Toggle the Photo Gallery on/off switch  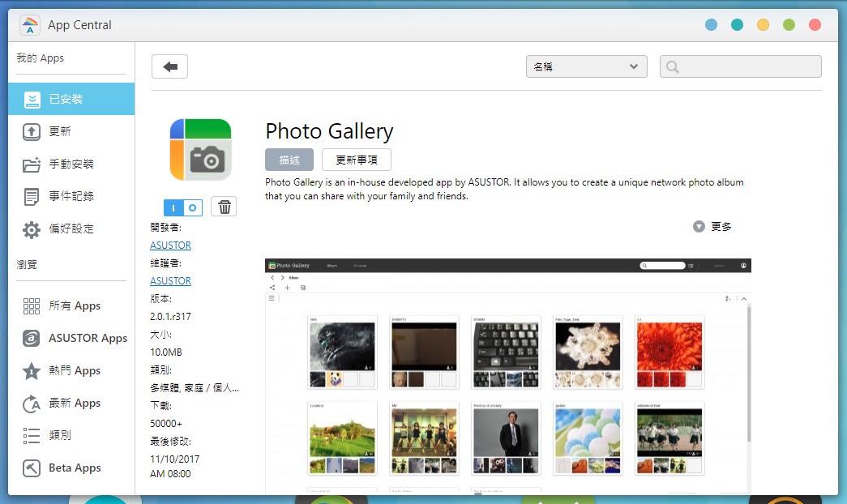click(x=183, y=207)
